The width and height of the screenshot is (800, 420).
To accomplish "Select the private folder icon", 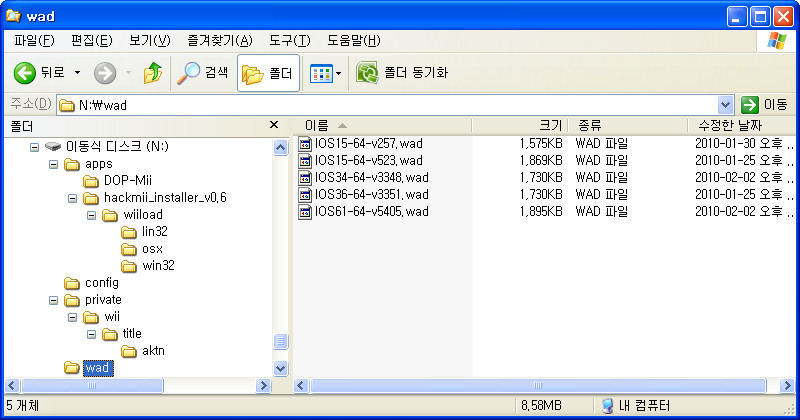I will 72,300.
